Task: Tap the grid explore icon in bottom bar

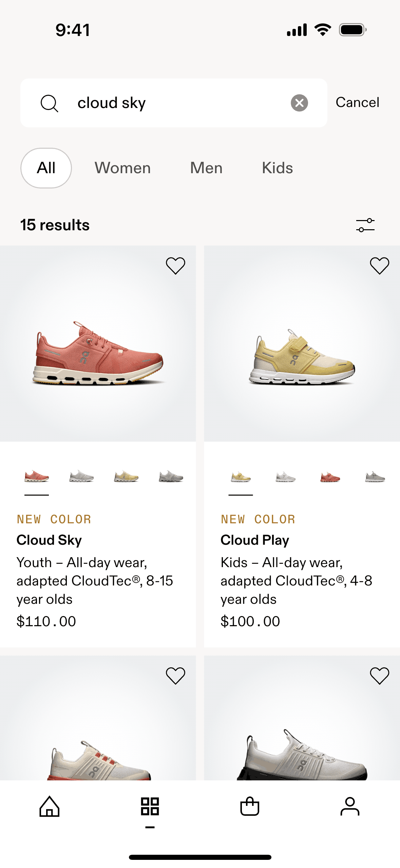Action: [150, 806]
